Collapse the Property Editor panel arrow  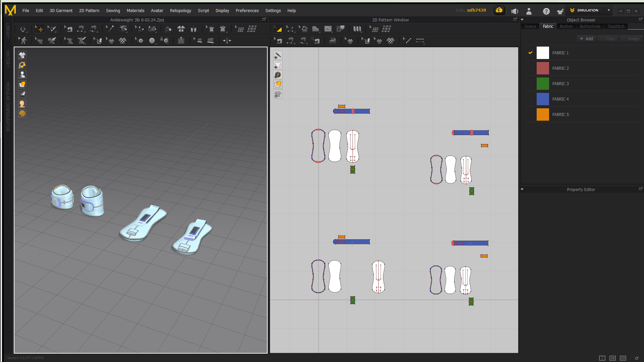click(x=522, y=189)
